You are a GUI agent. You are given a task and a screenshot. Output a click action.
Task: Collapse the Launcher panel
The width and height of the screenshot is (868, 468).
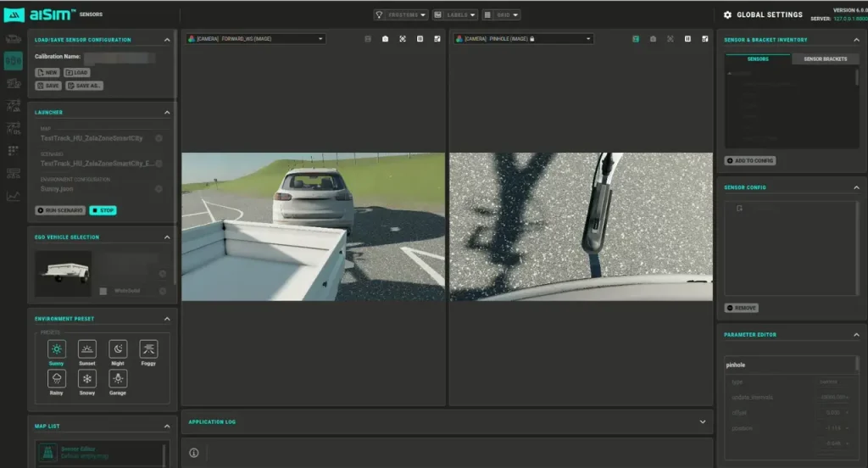coord(167,113)
